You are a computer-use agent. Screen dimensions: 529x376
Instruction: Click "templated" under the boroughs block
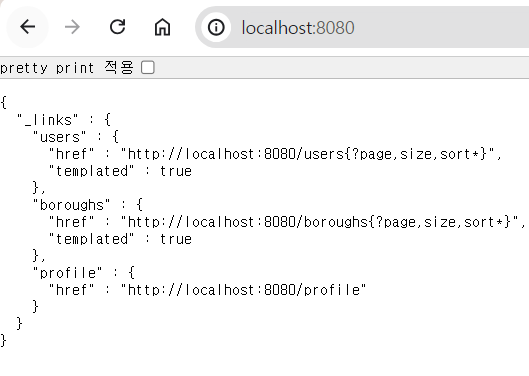pos(91,239)
